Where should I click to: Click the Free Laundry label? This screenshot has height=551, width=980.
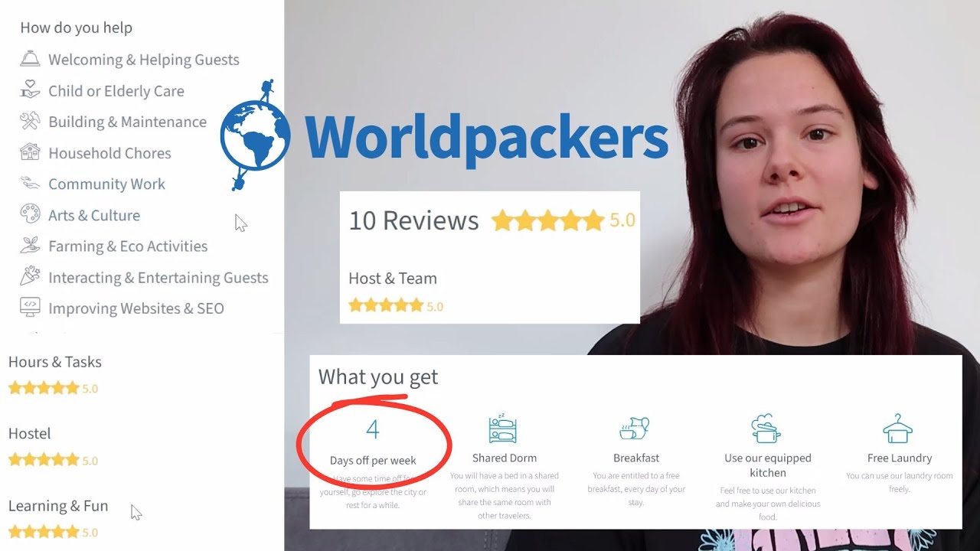900,458
